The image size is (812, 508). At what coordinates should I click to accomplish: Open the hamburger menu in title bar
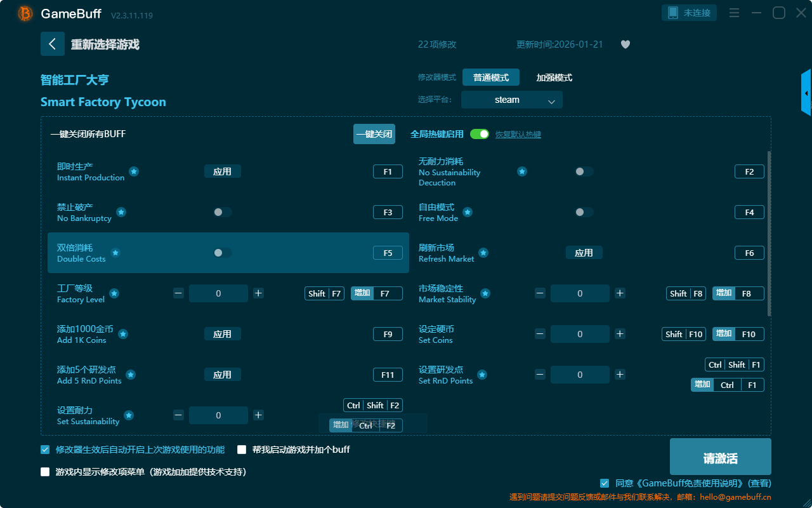734,13
